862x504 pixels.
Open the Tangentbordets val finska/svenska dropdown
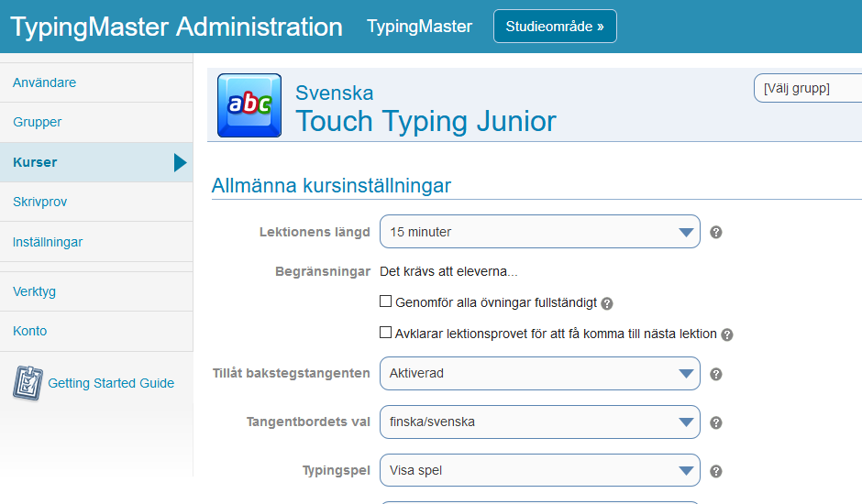540,422
